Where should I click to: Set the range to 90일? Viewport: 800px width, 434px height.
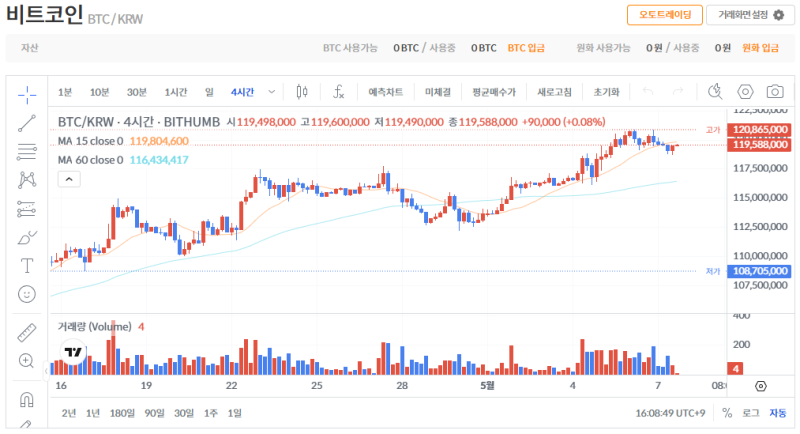pyautogui.click(x=154, y=413)
